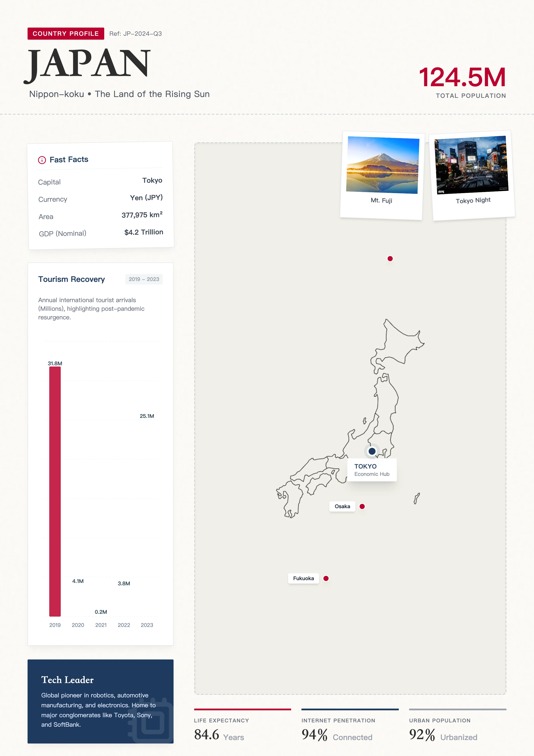This screenshot has height=756, width=534.
Task: Click the red dot beside Osaka
Action: [x=362, y=506]
